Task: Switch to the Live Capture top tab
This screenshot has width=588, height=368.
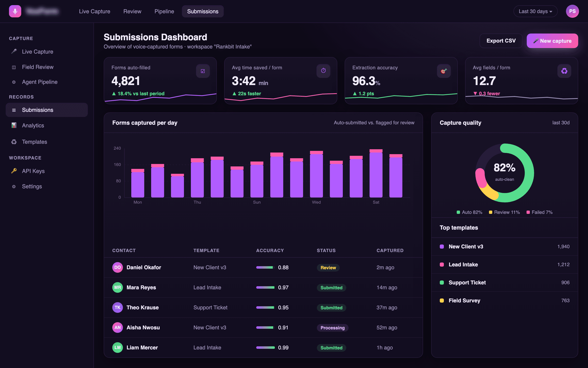Action: 95,11
